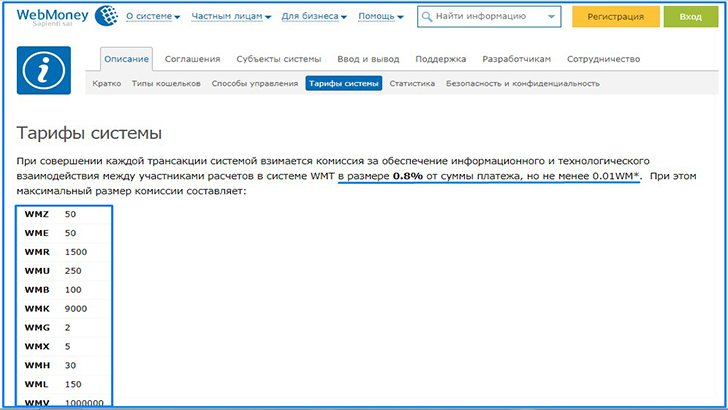Click the WMU row label

click(37, 271)
